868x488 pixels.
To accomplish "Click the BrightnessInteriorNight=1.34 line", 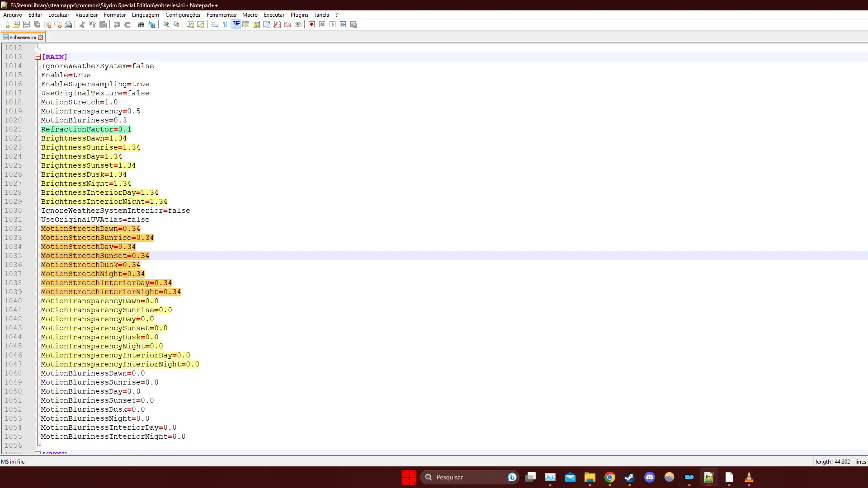I will pyautogui.click(x=104, y=202).
